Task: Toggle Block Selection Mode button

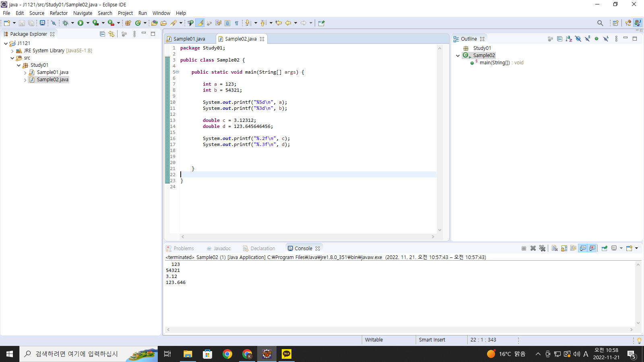Action: (x=227, y=23)
